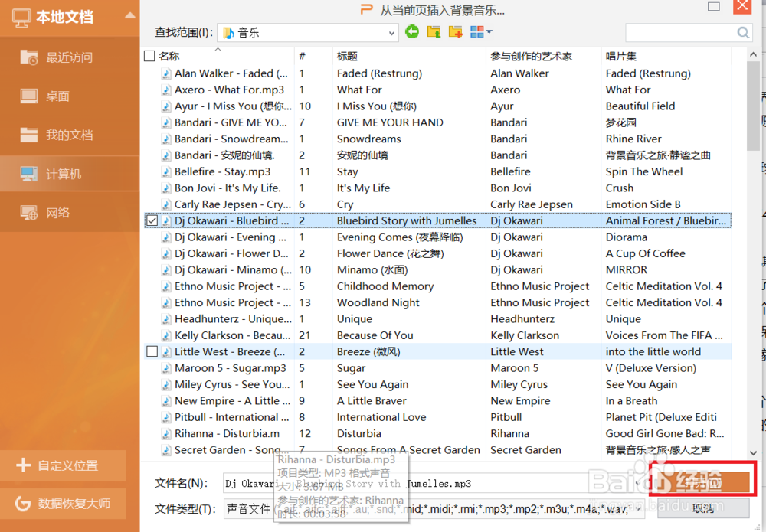Click the vertical scrollbar thumb of the file list
The width and height of the screenshot is (766, 532).
[753, 106]
